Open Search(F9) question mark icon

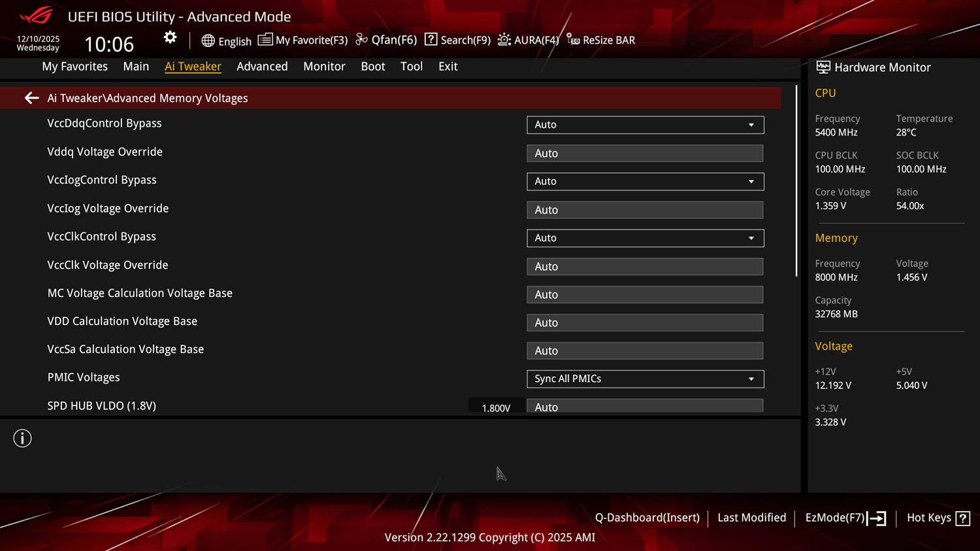point(431,40)
